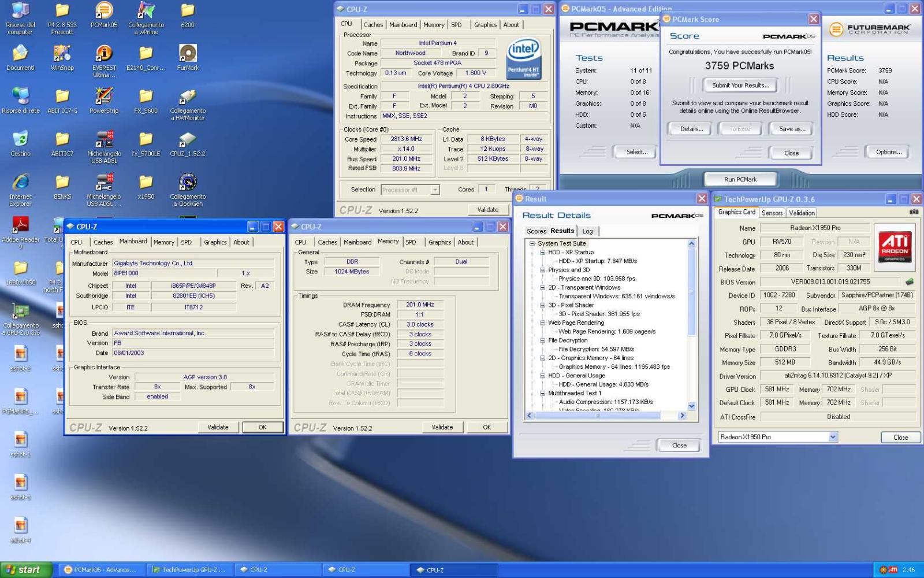The width and height of the screenshot is (924, 578).
Task: Open the Documenti folder icon
Action: [21, 58]
